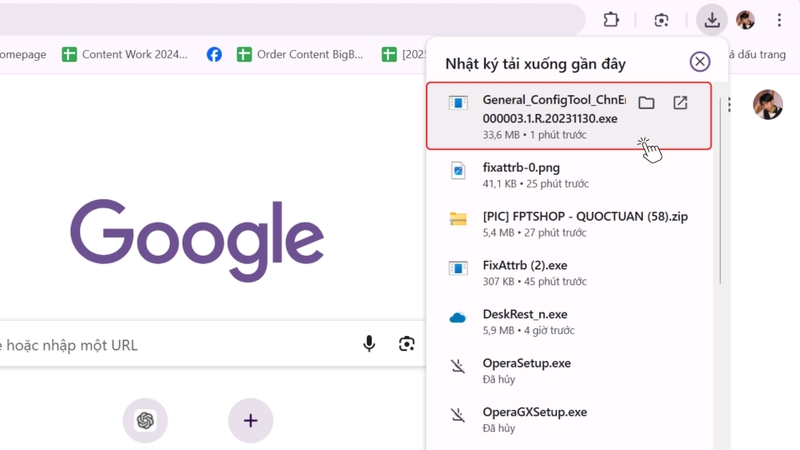
Task: Select the cancelled OperaSetup.exe entry
Action: pos(569,370)
